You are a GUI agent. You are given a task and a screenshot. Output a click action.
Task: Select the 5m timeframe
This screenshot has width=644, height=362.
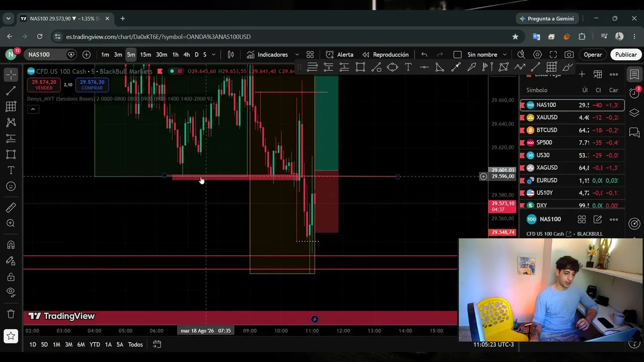[x=131, y=54]
